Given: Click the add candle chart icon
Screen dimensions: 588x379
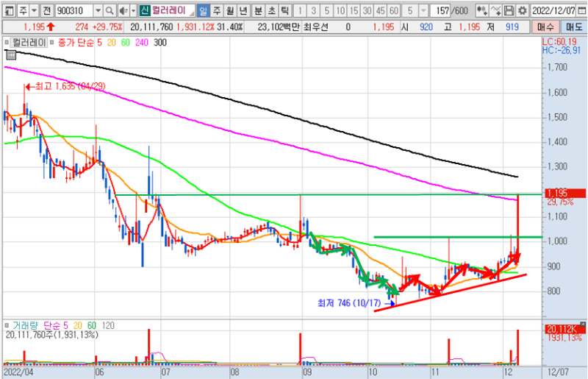Looking at the screenshot, I should [x=482, y=11].
